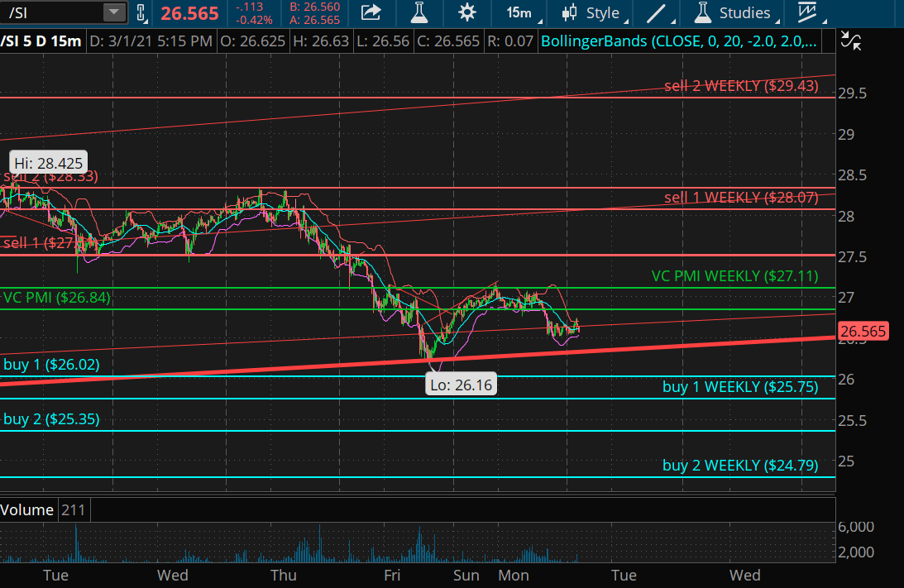Click the share chart icon

pos(371,12)
